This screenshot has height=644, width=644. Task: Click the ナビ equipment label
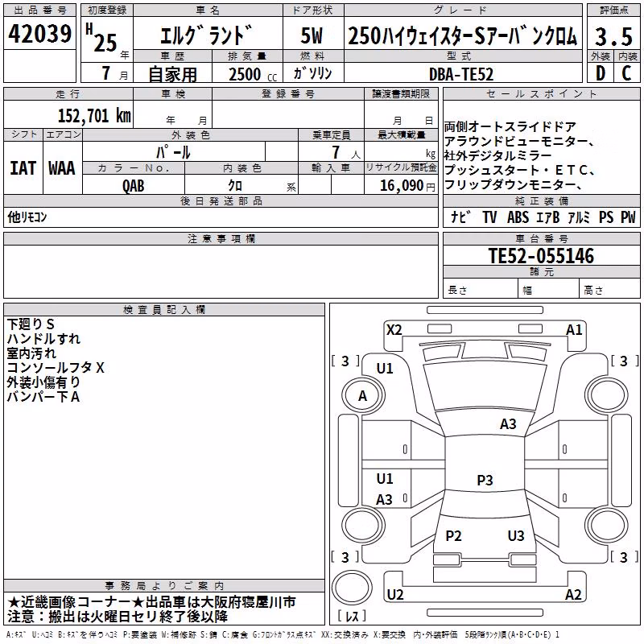460,217
